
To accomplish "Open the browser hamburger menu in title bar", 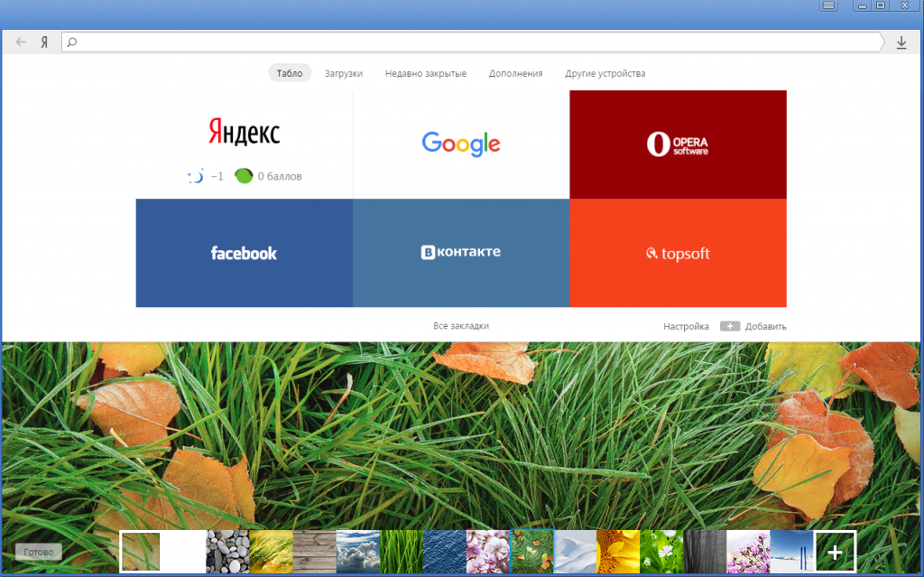I will click(828, 5).
